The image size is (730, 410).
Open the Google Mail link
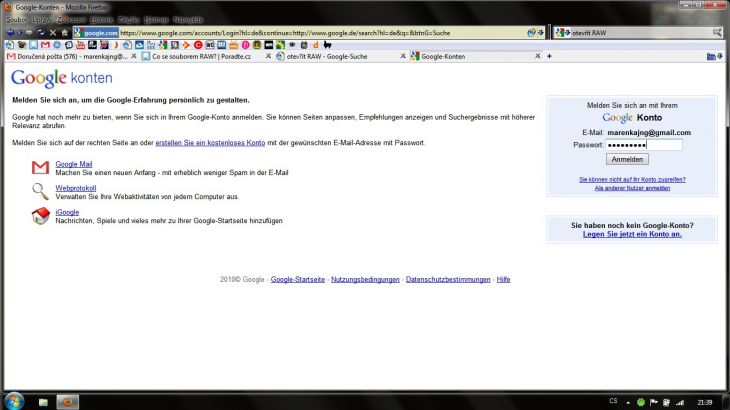click(x=74, y=164)
